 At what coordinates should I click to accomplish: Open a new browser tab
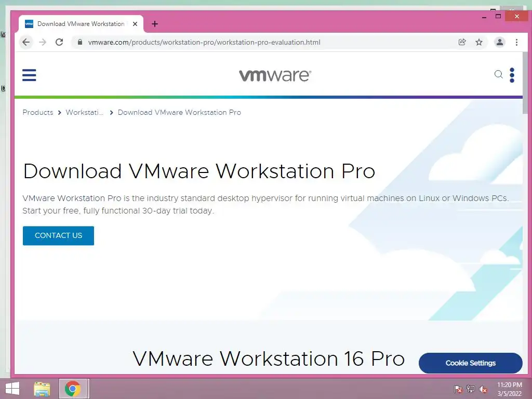(155, 24)
